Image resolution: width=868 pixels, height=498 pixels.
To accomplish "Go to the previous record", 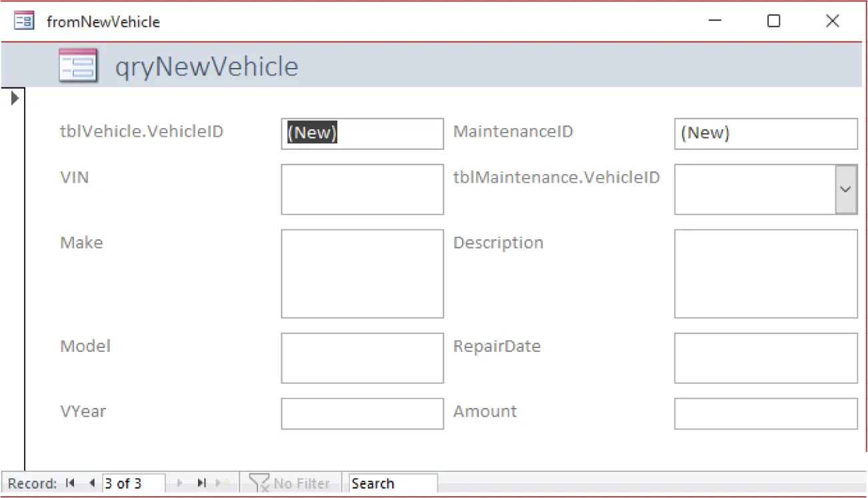I will (91, 483).
